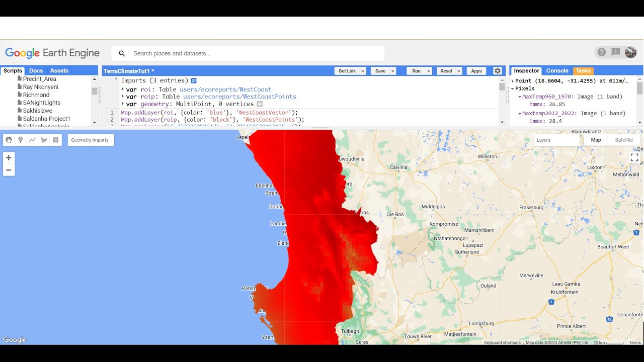This screenshot has width=644, height=362.
Task: Click the code editor scrollbar thumb
Action: point(502,87)
